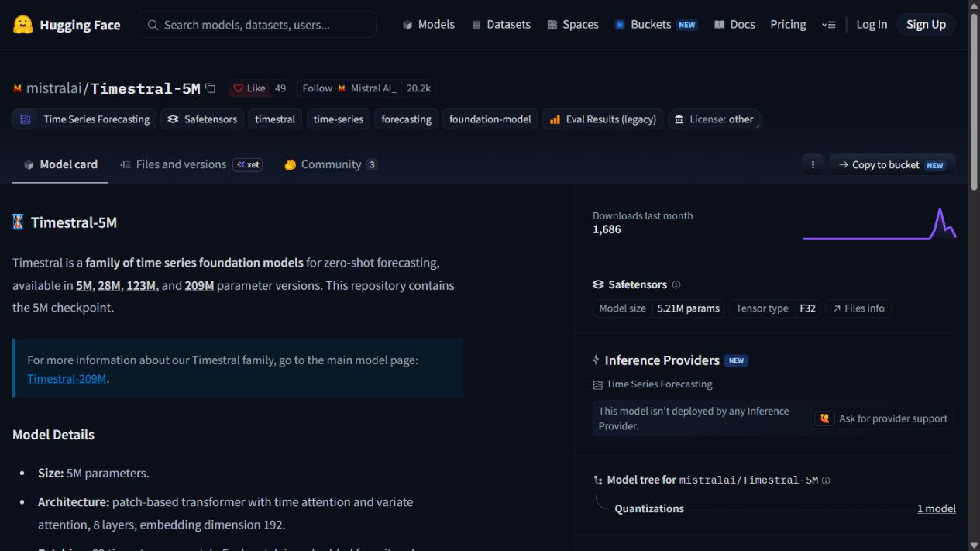
Task: Click Copy to bucket button
Action: point(892,164)
